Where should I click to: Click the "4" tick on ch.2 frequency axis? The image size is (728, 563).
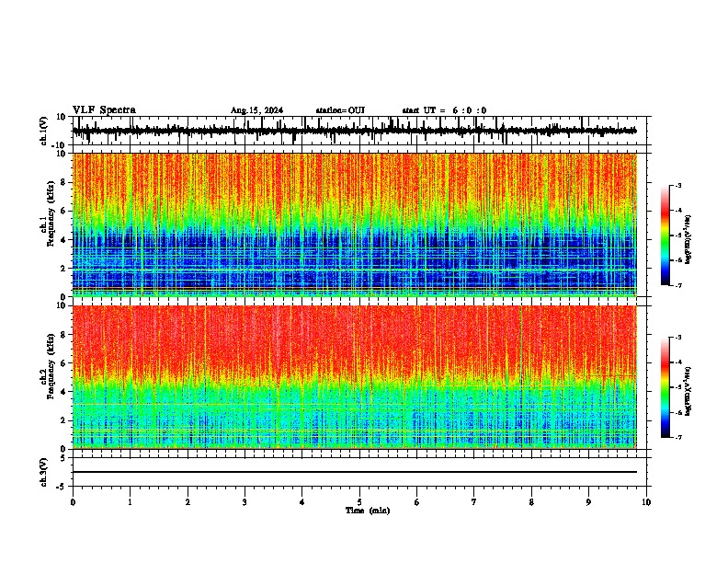point(64,392)
